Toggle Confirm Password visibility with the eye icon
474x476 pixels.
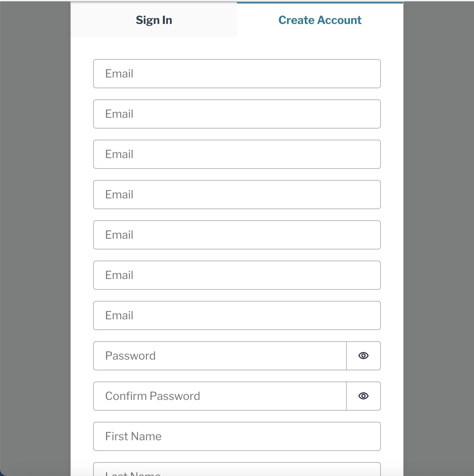click(363, 396)
